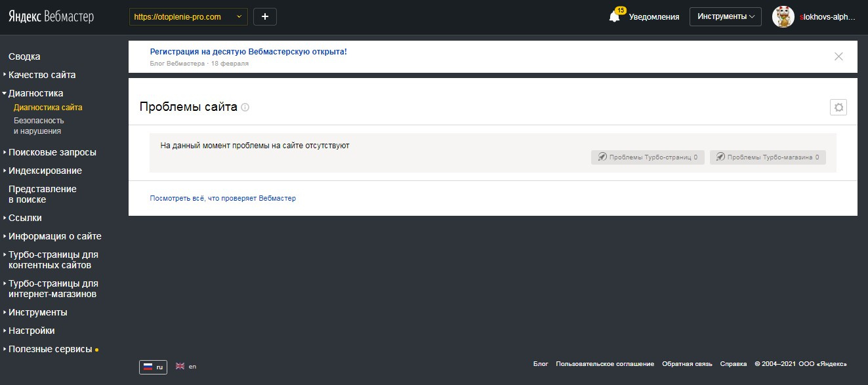Click the Проблемы сайта heading
The width and height of the screenshot is (868, 385).
[x=188, y=108]
